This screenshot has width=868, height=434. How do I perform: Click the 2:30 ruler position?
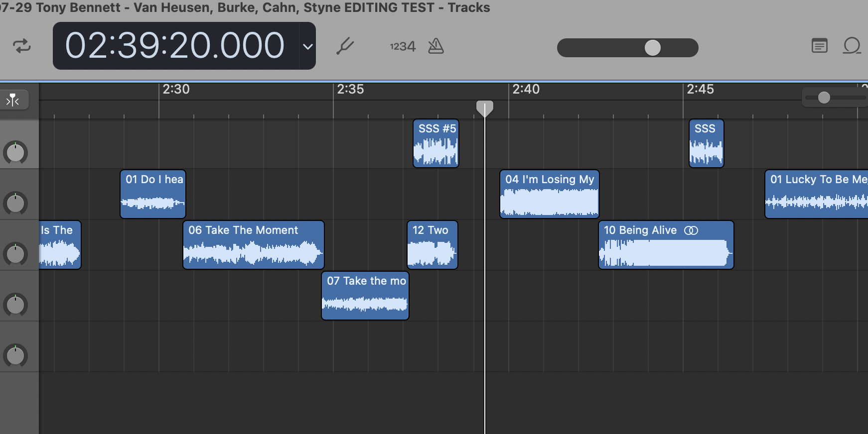(176, 90)
